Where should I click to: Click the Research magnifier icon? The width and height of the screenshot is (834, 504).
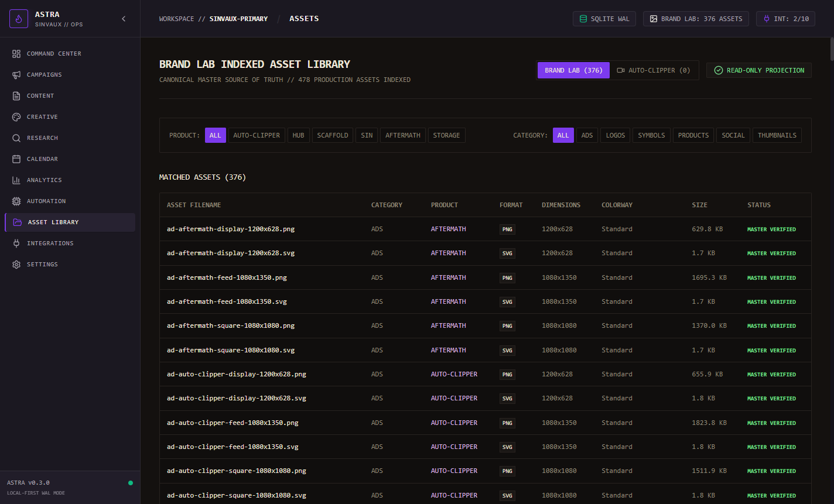(16, 138)
